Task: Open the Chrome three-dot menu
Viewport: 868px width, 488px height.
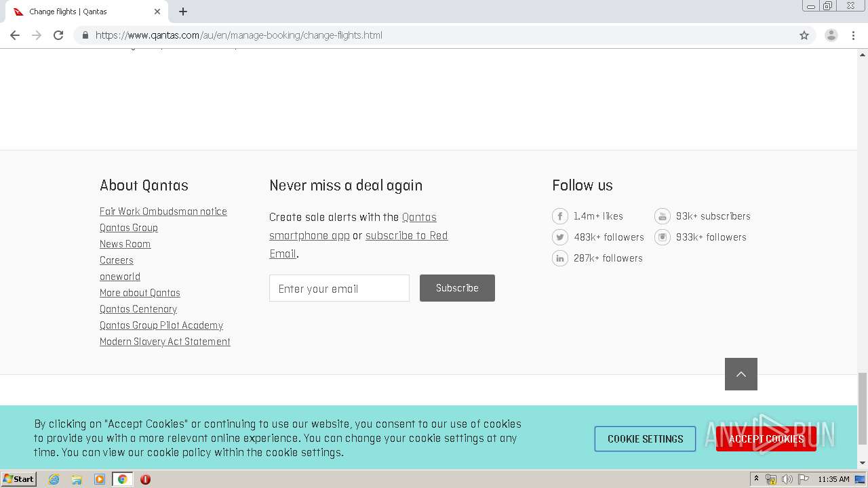Action: 854,35
